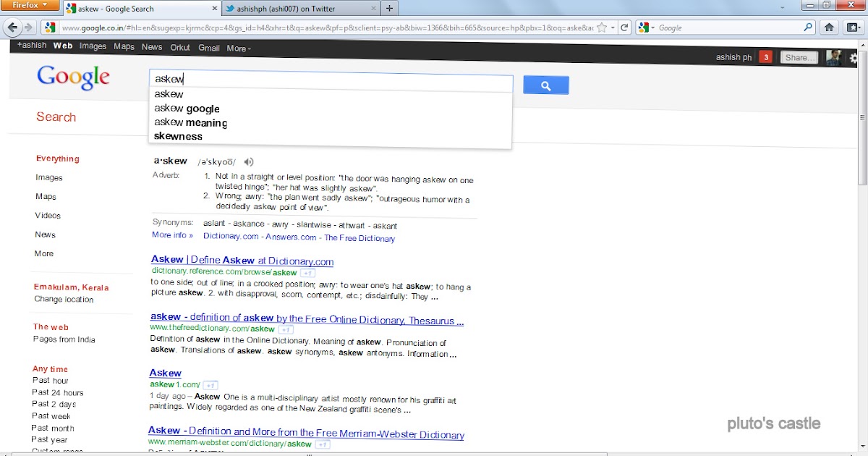Click the blue Google search button
The image size is (868, 456).
point(546,85)
